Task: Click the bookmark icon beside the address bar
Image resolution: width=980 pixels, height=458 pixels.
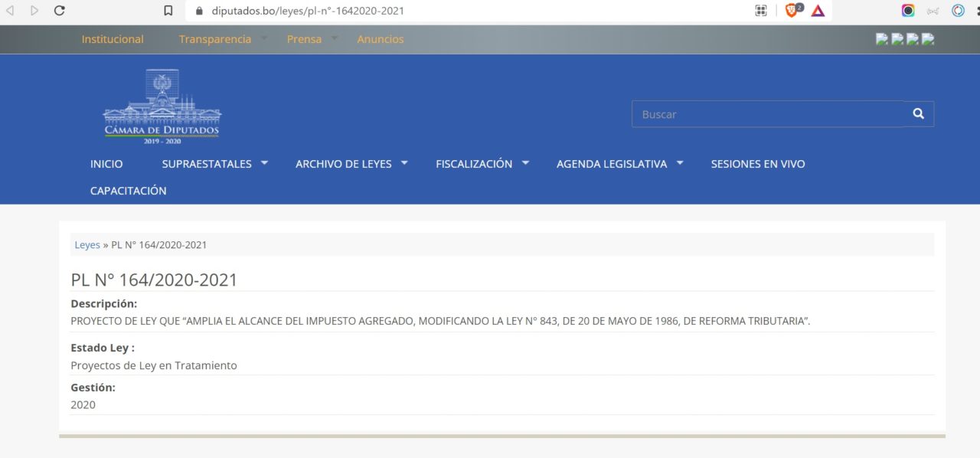Action: [168, 11]
